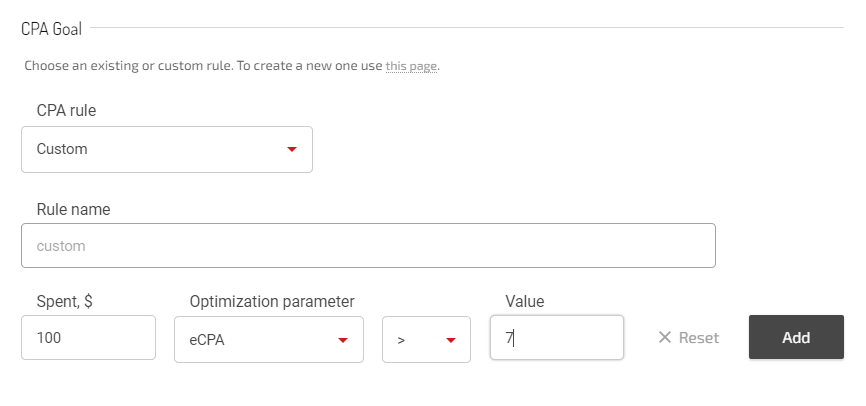
Task: Click the 'Optimization parameter' label
Action: click(x=272, y=302)
